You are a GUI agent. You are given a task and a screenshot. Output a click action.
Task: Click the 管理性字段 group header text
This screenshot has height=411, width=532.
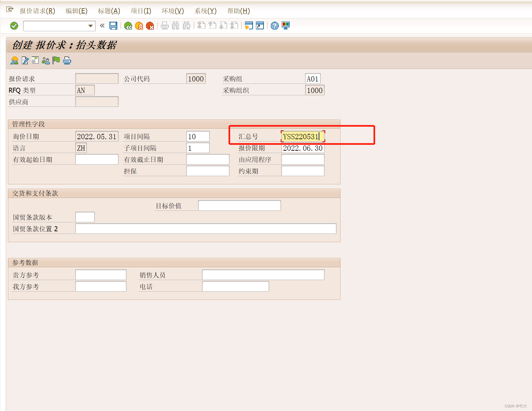(28, 124)
